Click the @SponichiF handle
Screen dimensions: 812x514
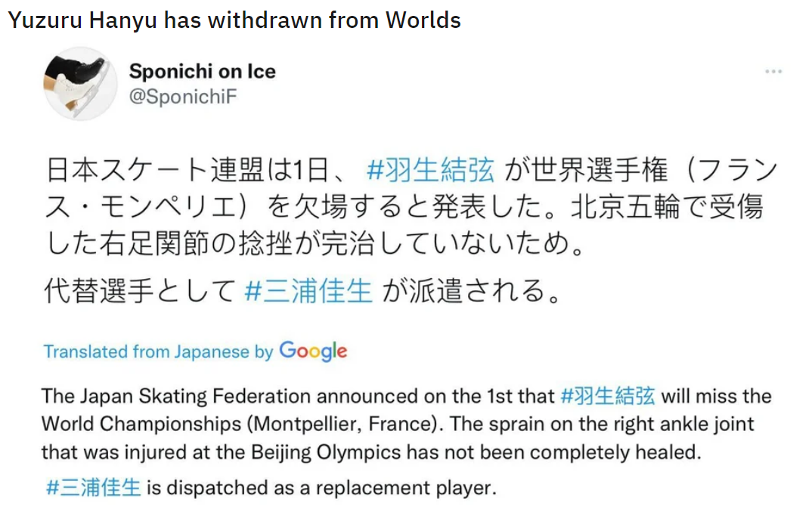click(184, 98)
